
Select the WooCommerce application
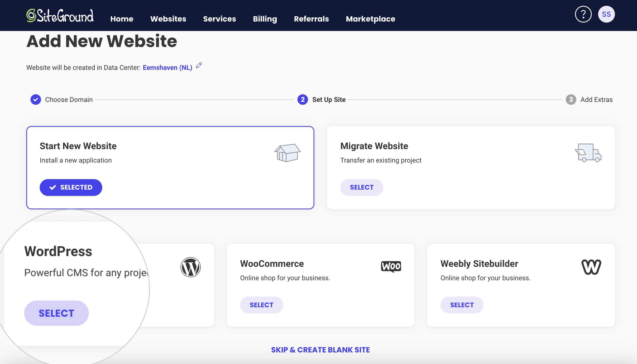click(x=261, y=305)
